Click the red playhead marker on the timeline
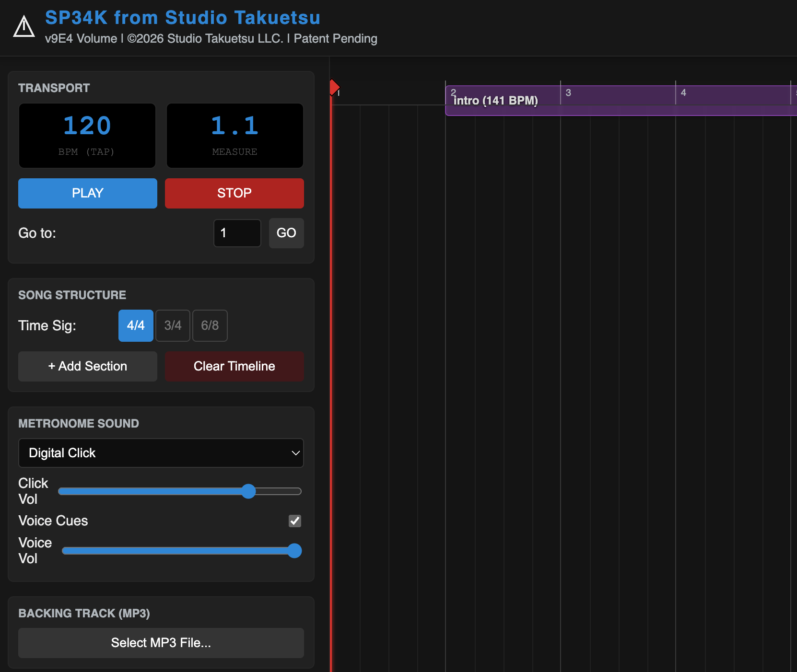 334,88
